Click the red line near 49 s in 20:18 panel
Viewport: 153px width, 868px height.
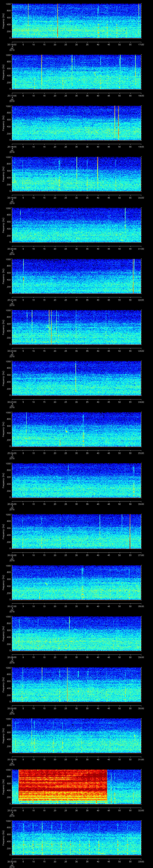118,123
